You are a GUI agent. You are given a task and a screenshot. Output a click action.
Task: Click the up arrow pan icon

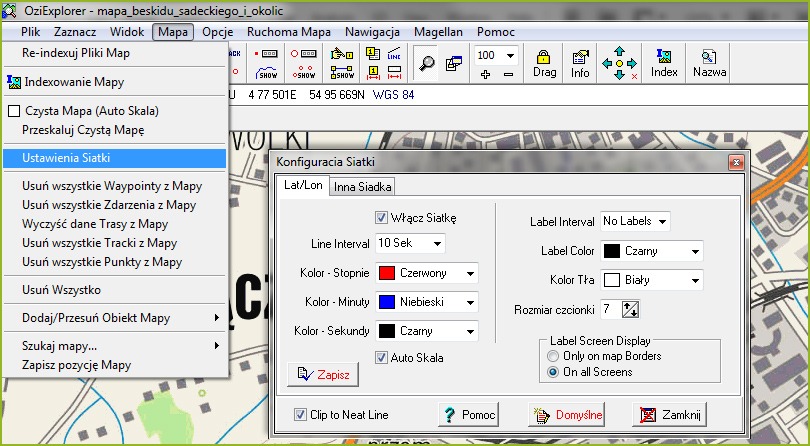pos(619,51)
